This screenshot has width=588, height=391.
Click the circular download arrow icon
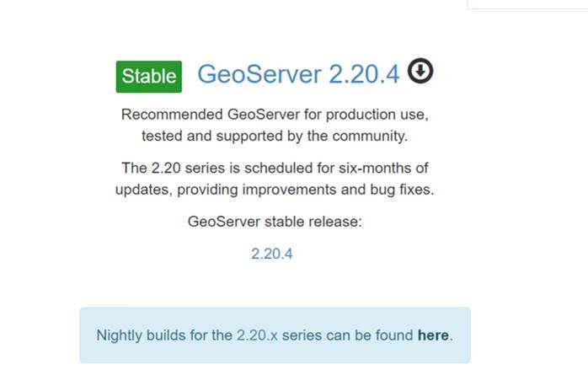pyautogui.click(x=420, y=71)
